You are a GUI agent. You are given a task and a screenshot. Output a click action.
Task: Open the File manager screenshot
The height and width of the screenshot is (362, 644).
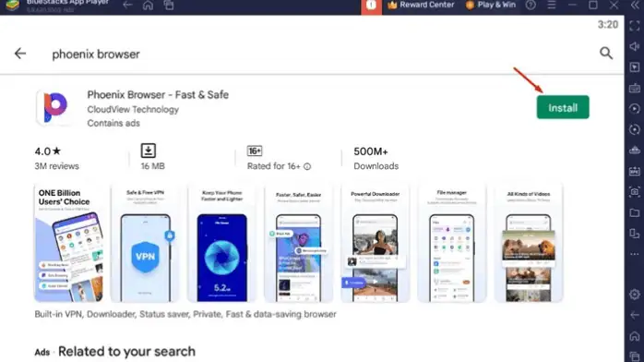(x=452, y=243)
